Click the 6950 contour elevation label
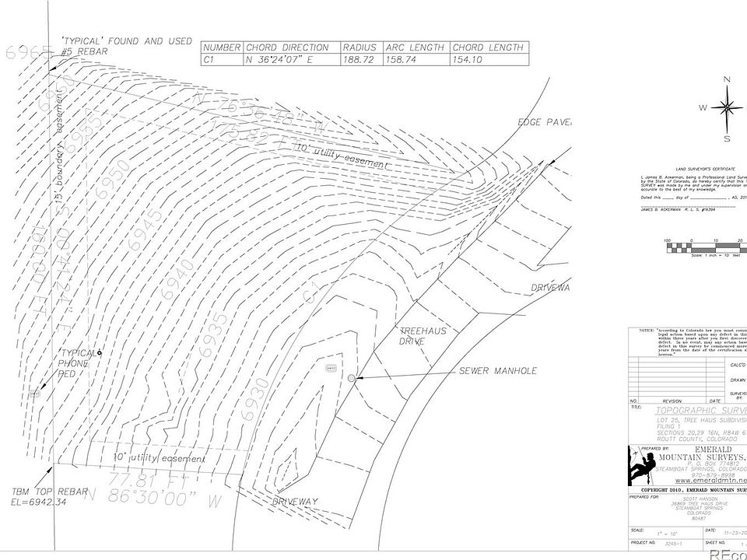Image resolution: width=747 pixels, height=560 pixels. [x=113, y=180]
